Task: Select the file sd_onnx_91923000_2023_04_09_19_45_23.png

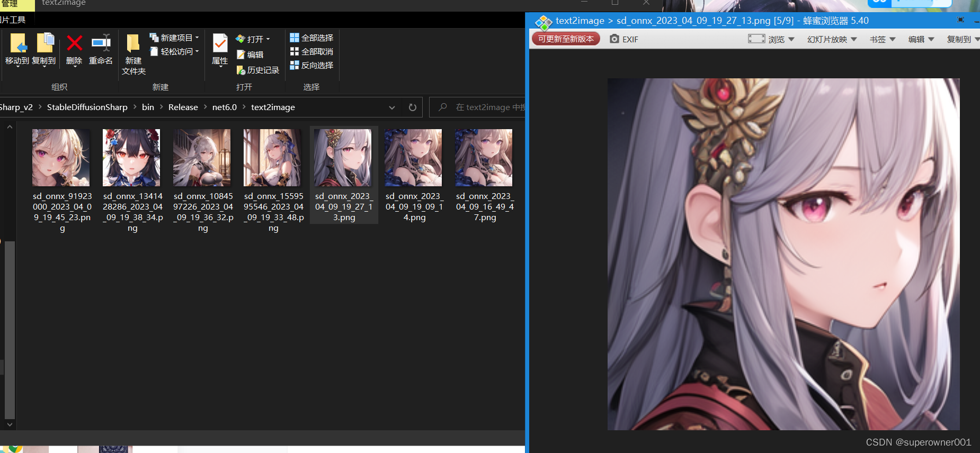Action: point(62,180)
